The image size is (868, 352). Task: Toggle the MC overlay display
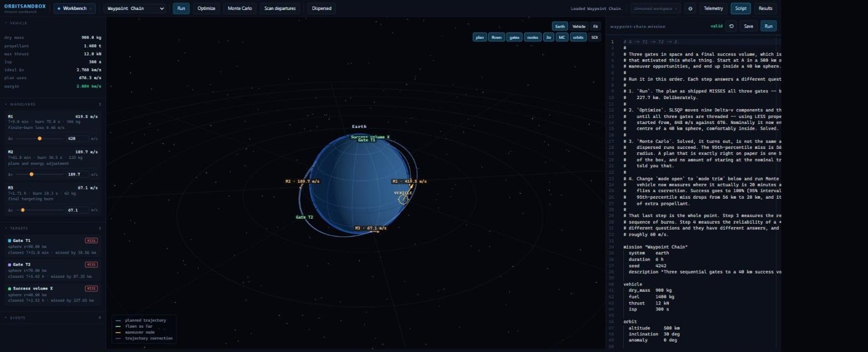click(562, 37)
